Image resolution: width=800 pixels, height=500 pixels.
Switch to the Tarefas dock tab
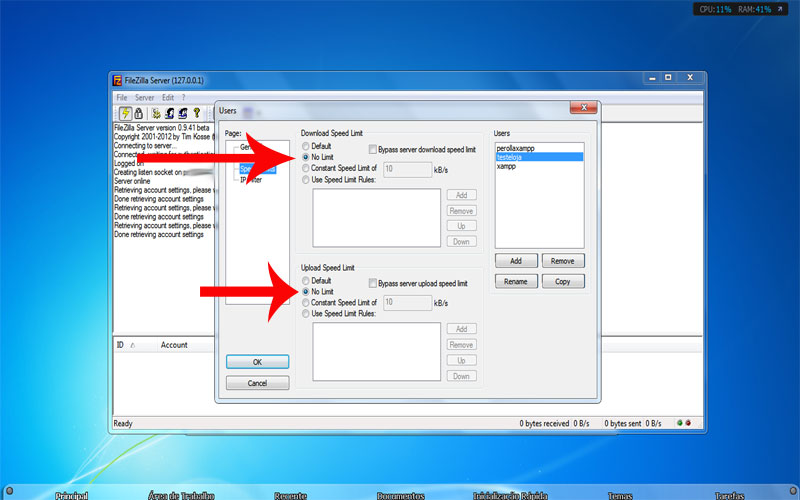(730, 495)
